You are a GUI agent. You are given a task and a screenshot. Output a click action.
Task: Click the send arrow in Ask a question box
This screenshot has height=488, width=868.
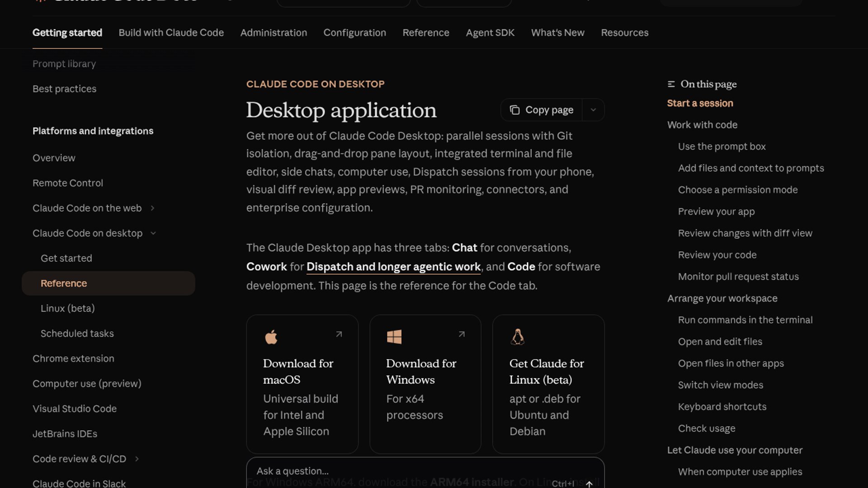[x=589, y=484]
